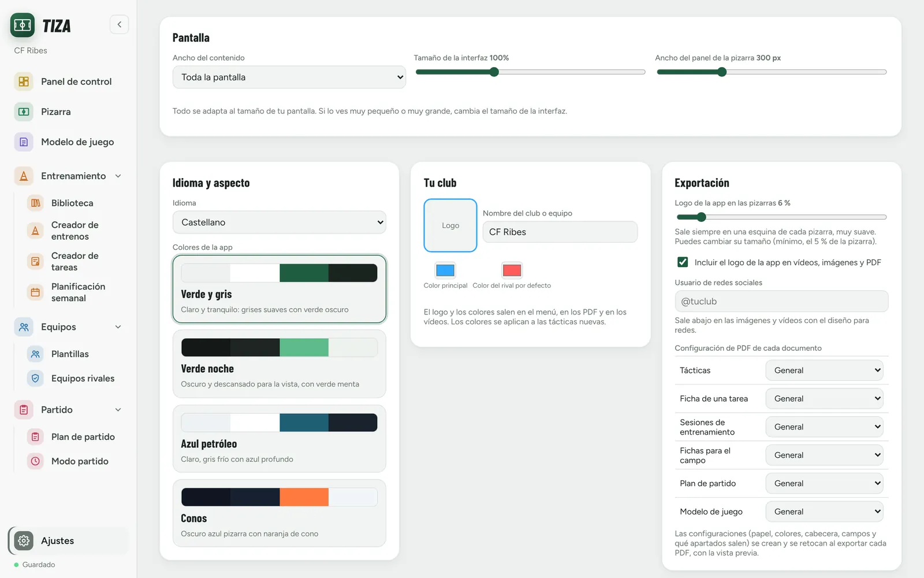Open the Modelo de juego PDF dropdown
Image resolution: width=924 pixels, height=578 pixels.
click(x=824, y=512)
